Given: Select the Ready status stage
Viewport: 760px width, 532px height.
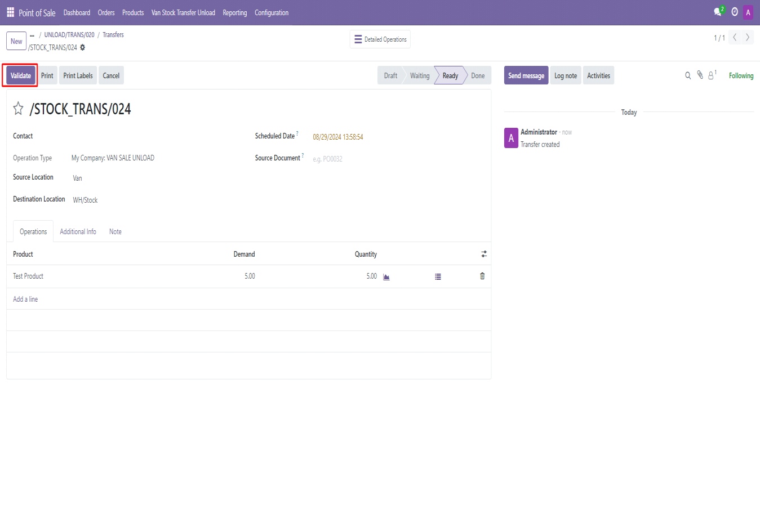Looking at the screenshot, I should pos(450,75).
